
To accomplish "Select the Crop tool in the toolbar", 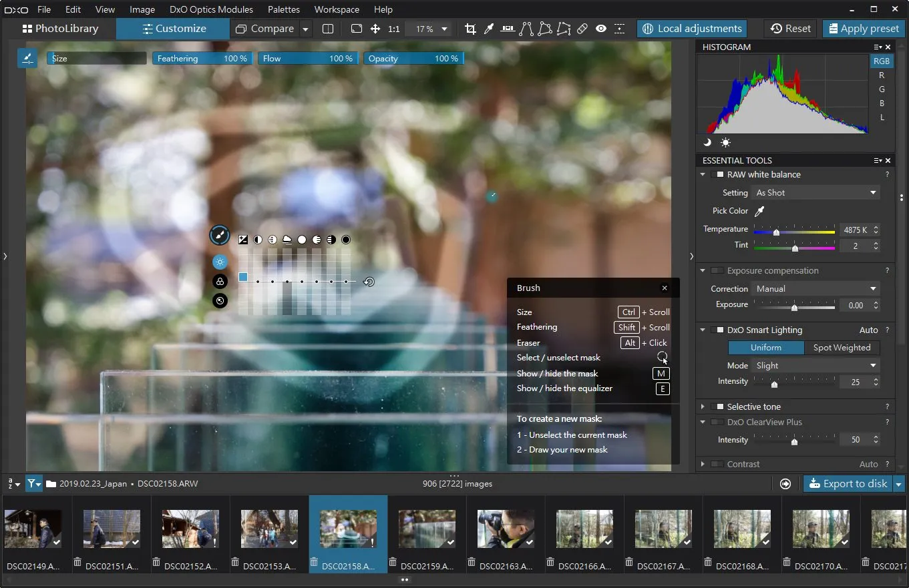I will [x=471, y=29].
